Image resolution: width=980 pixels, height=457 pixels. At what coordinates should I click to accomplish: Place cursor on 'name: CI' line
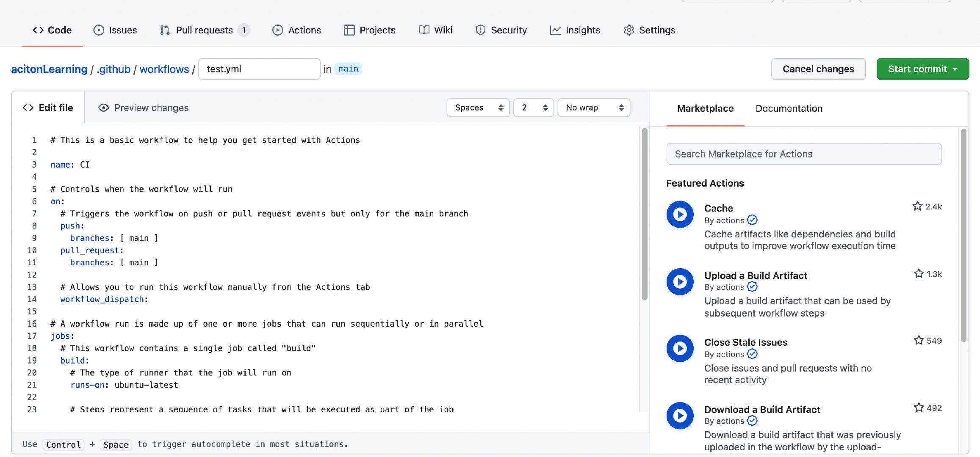click(70, 165)
